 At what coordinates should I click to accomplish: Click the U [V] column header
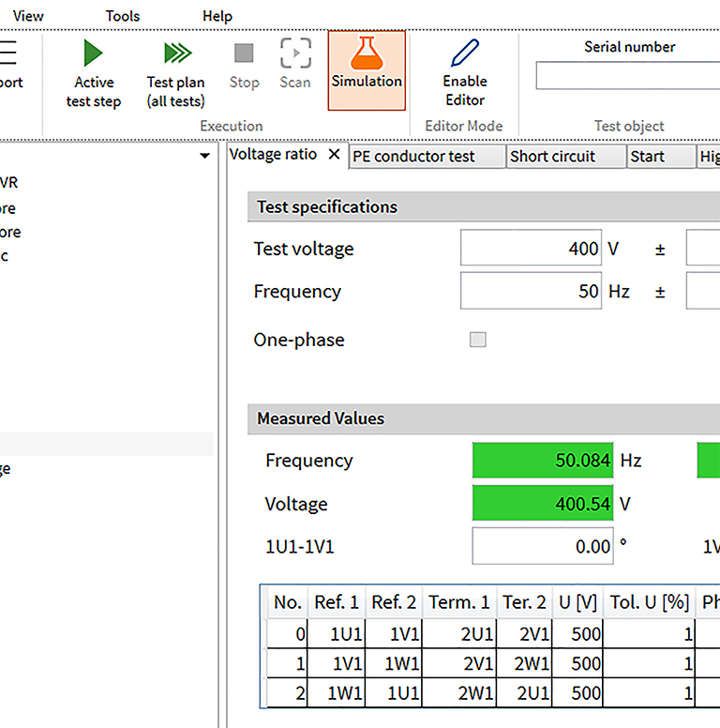pyautogui.click(x=577, y=602)
